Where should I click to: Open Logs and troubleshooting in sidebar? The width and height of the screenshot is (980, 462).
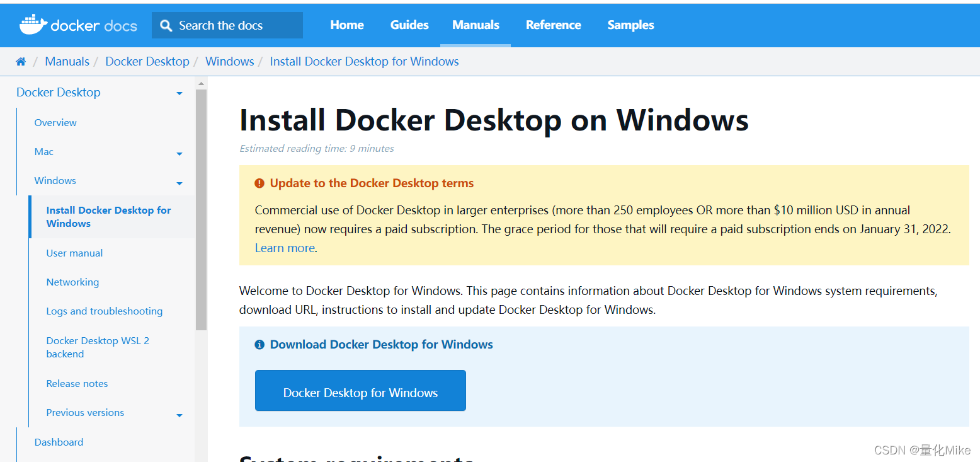pyautogui.click(x=105, y=311)
